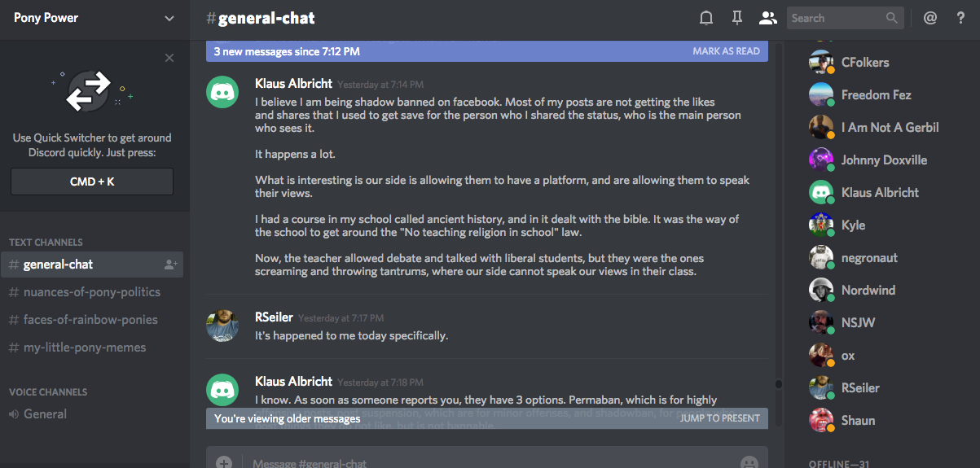Click the attach file plus icon
This screenshot has height=468, width=980.
point(224,462)
